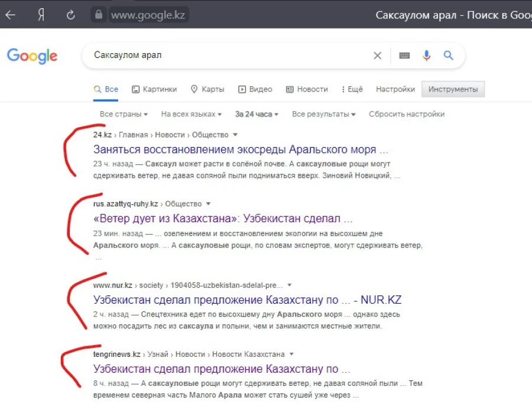The height and width of the screenshot is (410, 532).
Task: Switch to the Картинки results tab
Action: (x=154, y=89)
